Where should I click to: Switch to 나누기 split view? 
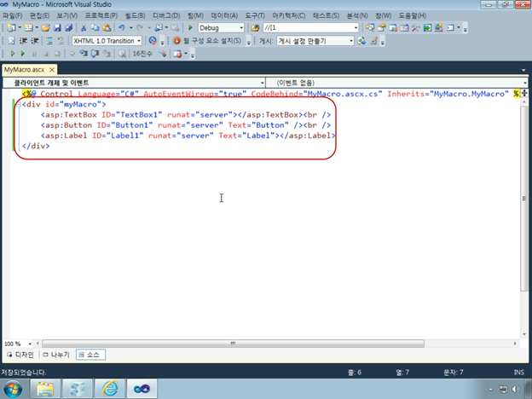(x=56, y=355)
